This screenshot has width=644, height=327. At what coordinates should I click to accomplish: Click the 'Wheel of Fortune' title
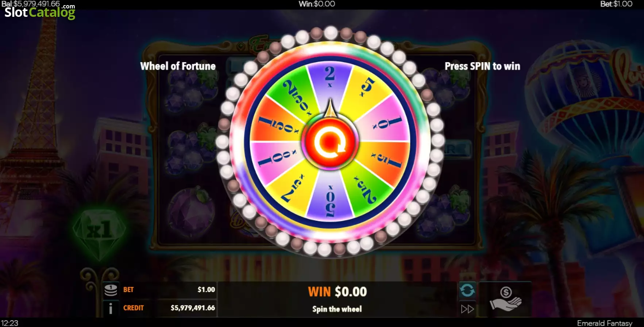pos(178,66)
